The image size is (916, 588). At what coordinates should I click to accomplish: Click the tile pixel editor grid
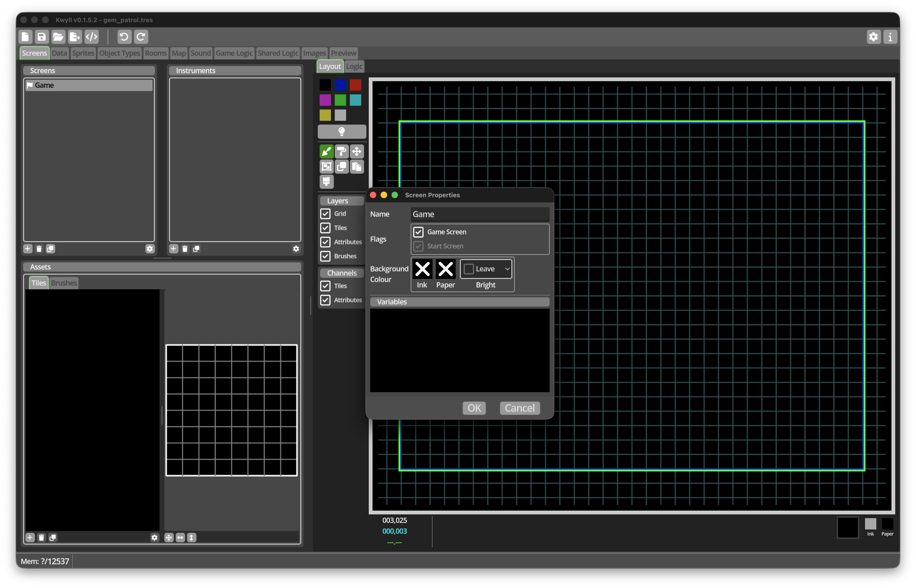231,411
